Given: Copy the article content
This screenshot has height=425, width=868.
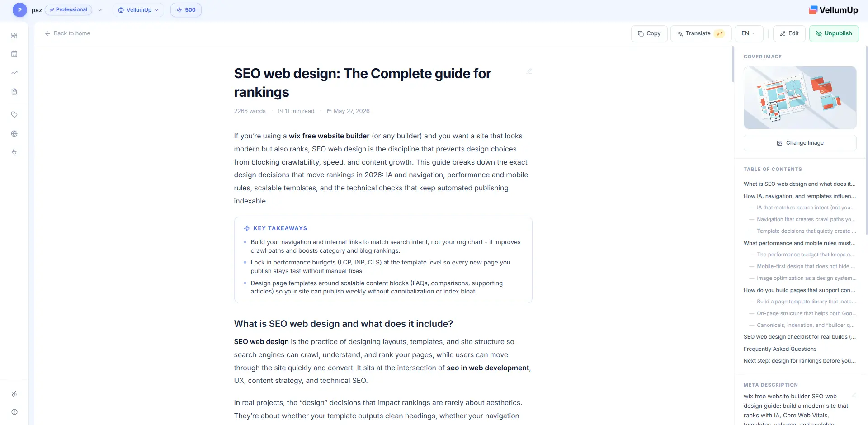Looking at the screenshot, I should [x=649, y=33].
